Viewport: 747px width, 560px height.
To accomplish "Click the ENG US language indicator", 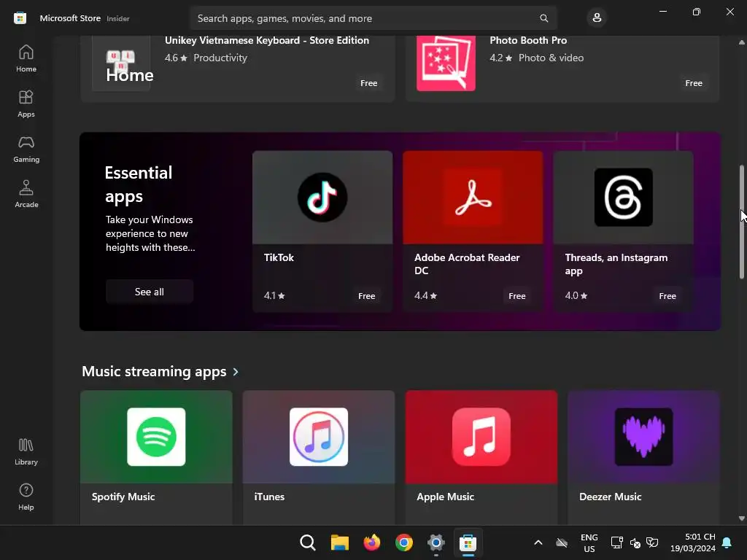I will [589, 542].
